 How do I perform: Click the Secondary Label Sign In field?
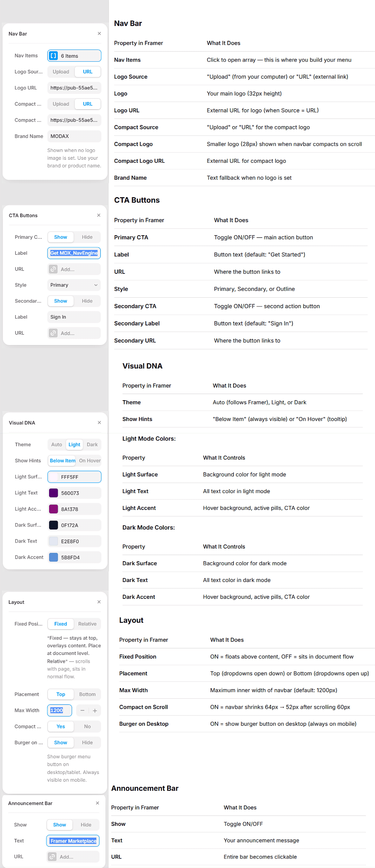[74, 317]
